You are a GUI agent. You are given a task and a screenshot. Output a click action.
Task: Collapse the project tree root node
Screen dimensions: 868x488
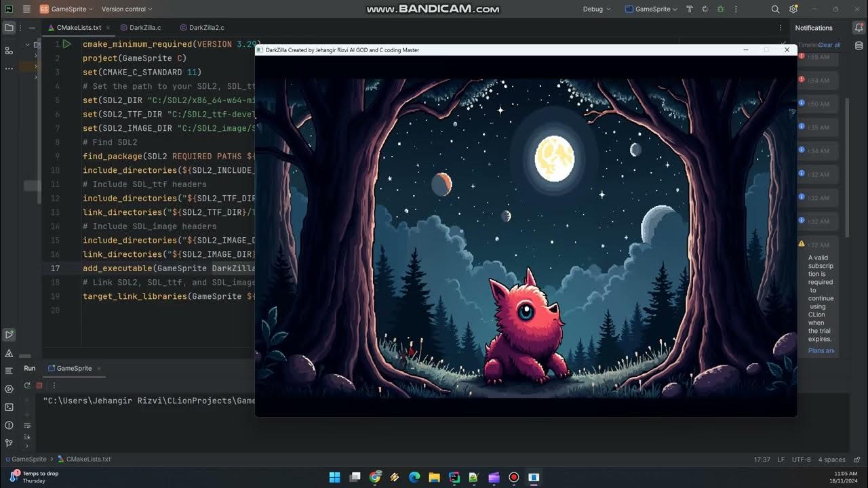tap(28, 45)
